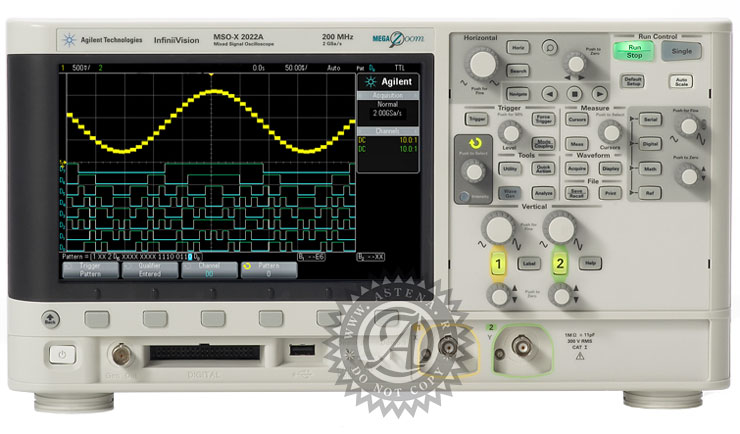Toggle the Math waveform key
The height and width of the screenshot is (434, 740).
tap(650, 168)
